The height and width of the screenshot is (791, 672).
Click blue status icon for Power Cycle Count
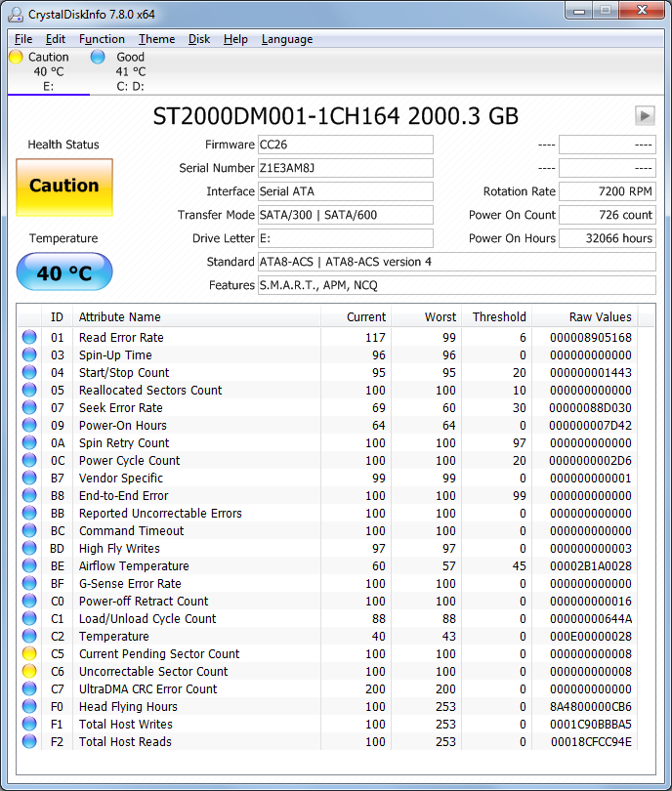[x=29, y=460]
